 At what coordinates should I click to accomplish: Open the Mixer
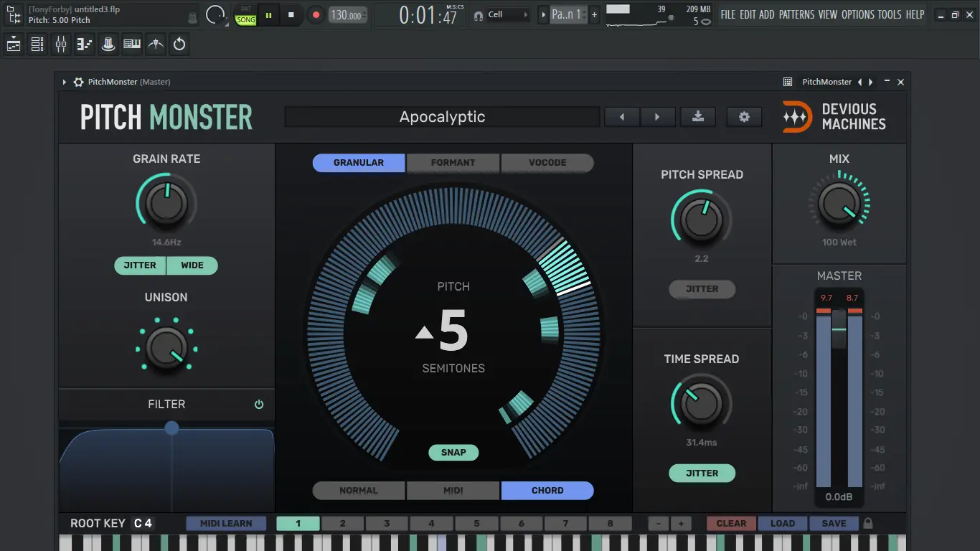tap(60, 44)
